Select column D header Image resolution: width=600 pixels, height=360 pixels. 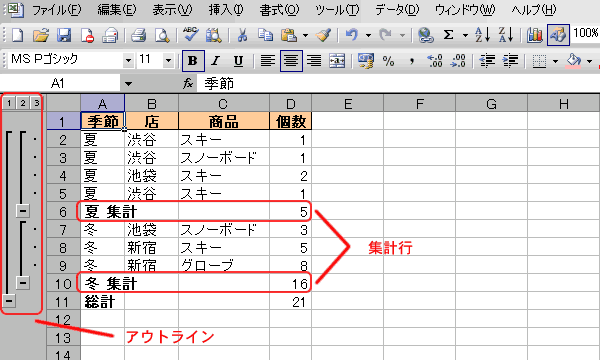click(291, 104)
